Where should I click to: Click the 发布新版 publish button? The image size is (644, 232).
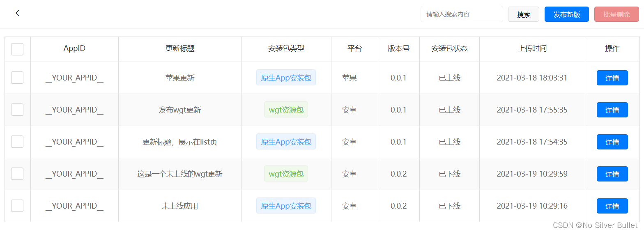(567, 14)
